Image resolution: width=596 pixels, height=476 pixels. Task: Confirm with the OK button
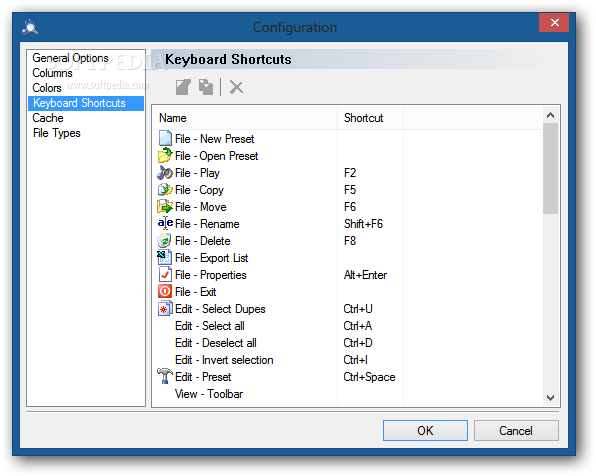425,430
